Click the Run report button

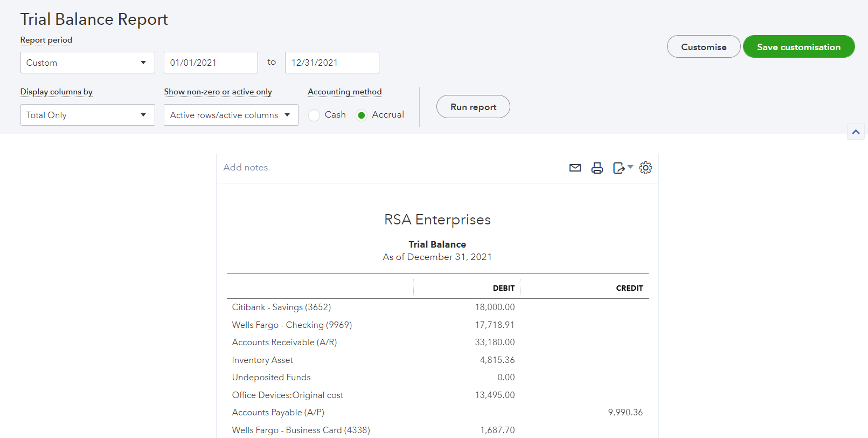point(473,107)
